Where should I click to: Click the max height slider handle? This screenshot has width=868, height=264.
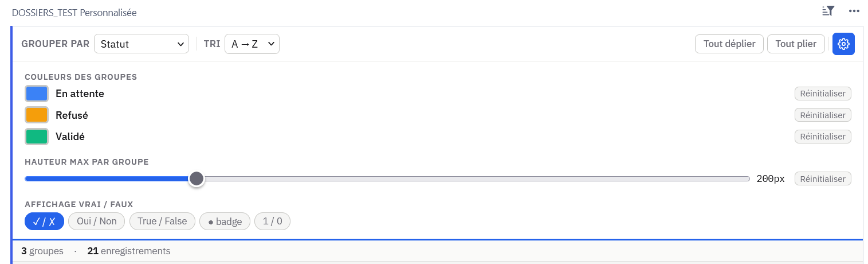pos(197,178)
